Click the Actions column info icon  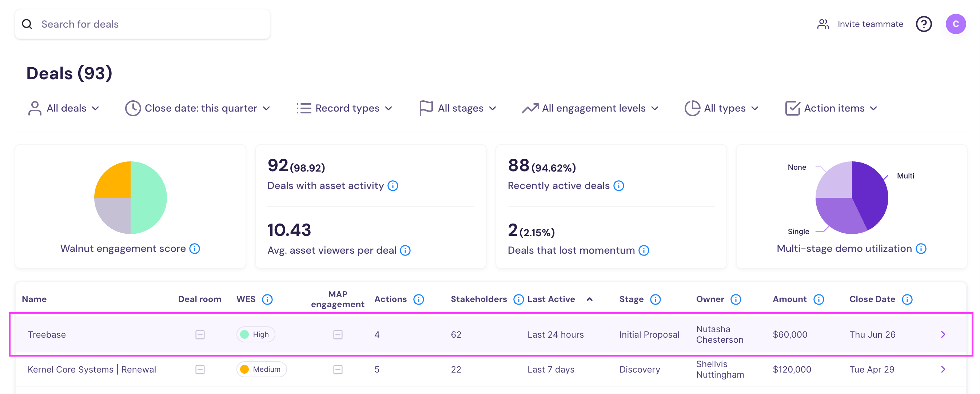tap(418, 299)
